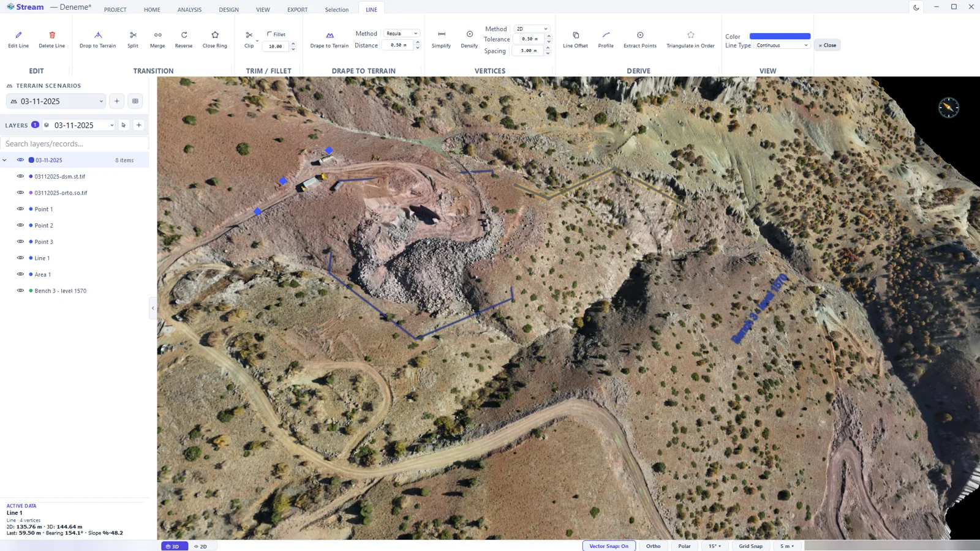
Task: Activate the Close Ring tool
Action: pos(215,40)
